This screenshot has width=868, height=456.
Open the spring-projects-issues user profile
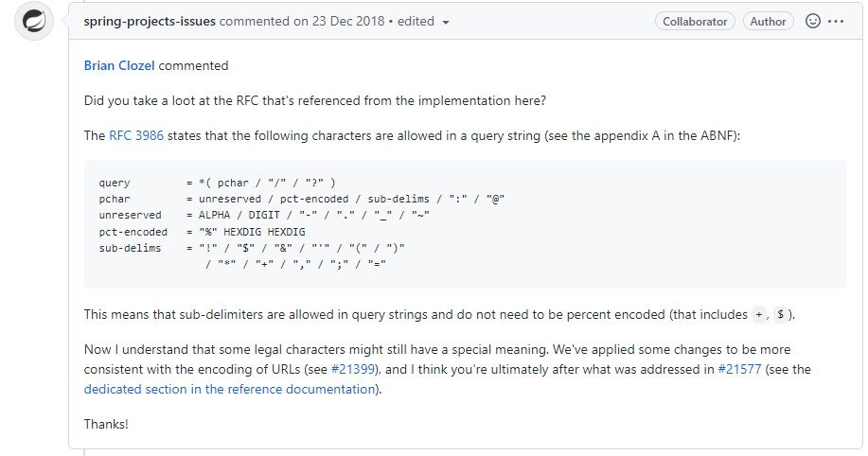pyautogui.click(x=150, y=21)
